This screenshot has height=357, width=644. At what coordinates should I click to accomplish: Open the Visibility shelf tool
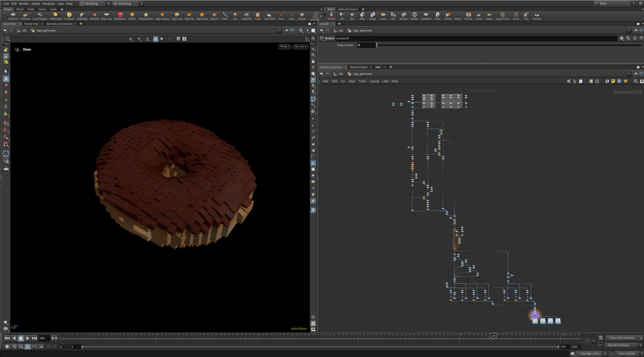[x=537, y=16]
